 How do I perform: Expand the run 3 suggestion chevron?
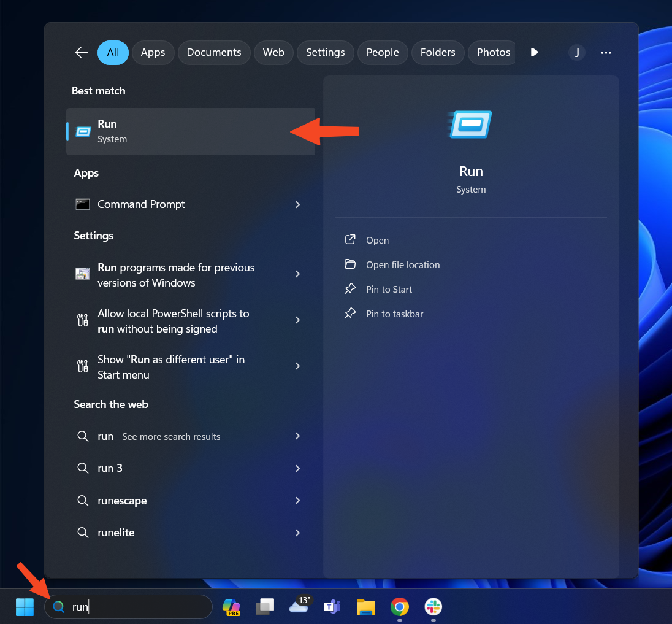297,468
